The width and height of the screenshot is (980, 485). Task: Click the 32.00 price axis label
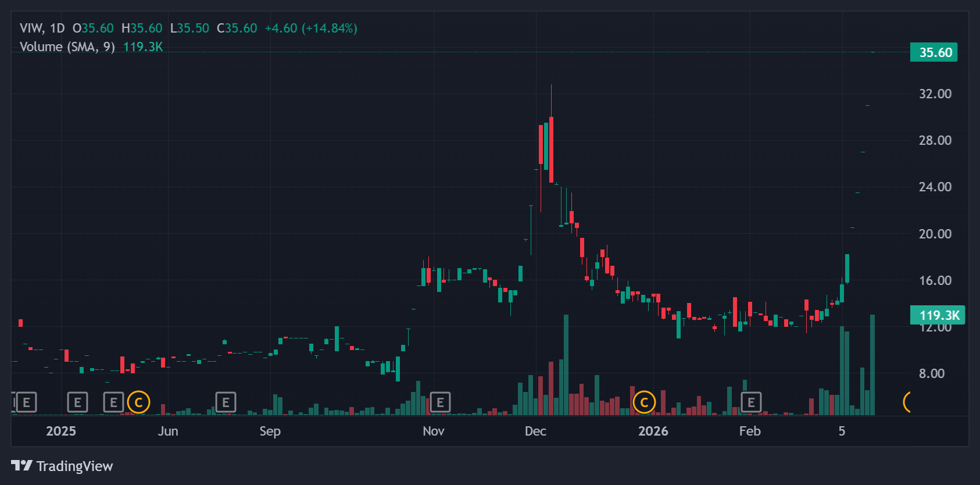[935, 94]
